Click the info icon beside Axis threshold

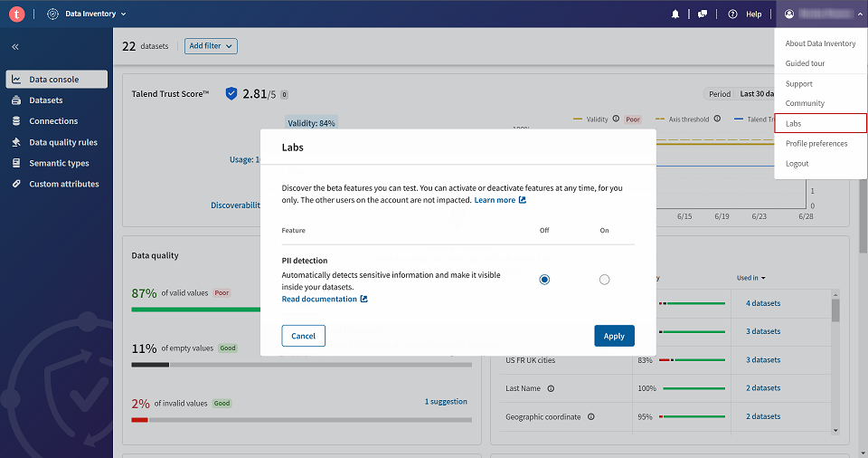(x=717, y=119)
